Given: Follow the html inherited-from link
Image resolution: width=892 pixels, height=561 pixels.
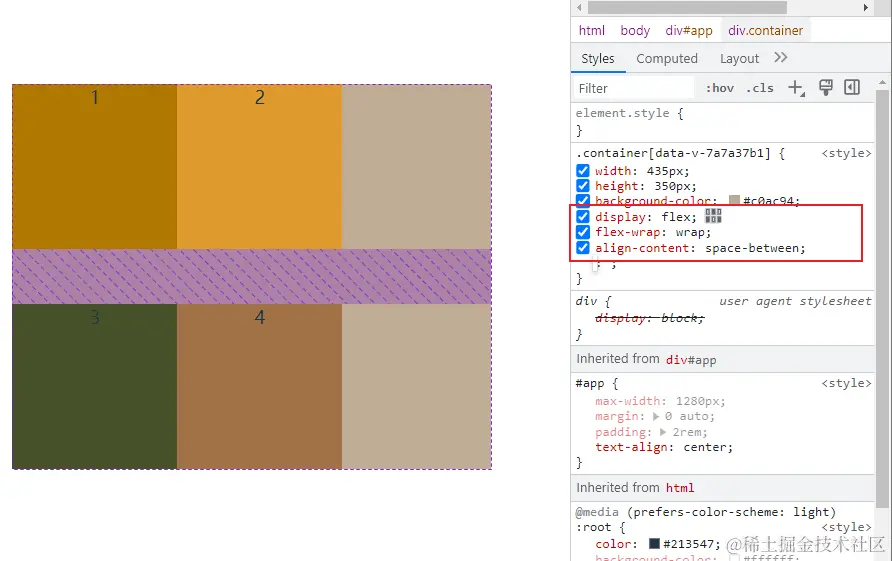Looking at the screenshot, I should (680, 488).
